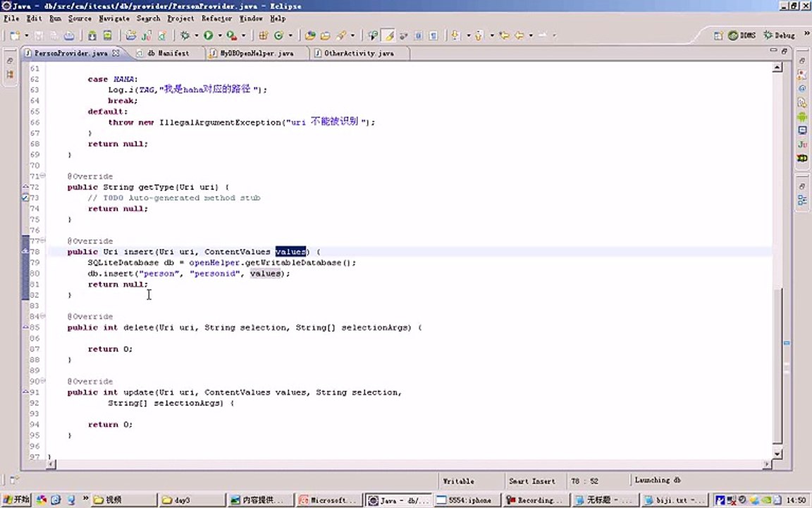Click the Open Type icon
The width and height of the screenshot is (812, 508).
[x=310, y=35]
